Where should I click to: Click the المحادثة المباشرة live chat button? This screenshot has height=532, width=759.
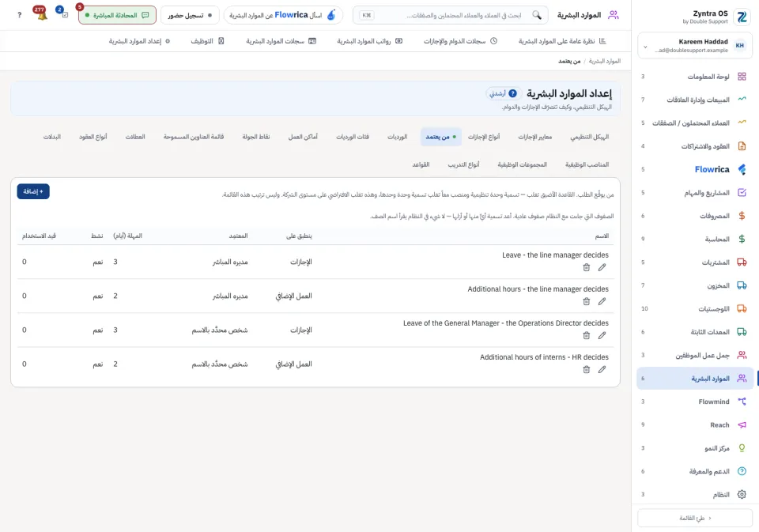(117, 15)
